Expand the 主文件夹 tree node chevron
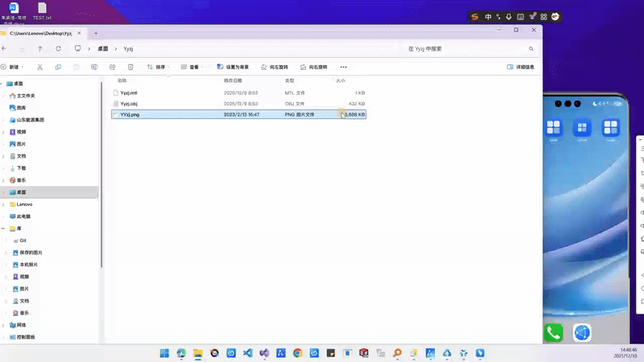 (4, 96)
